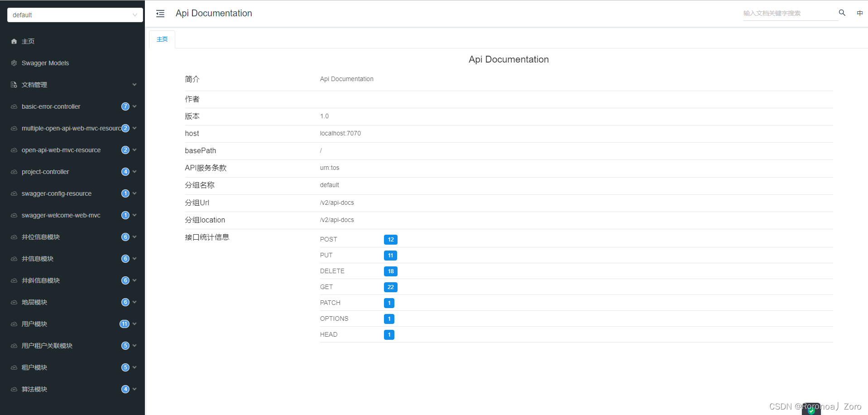Click cloud icon beside 井斜信息模块
868x415 pixels.
click(x=14, y=280)
